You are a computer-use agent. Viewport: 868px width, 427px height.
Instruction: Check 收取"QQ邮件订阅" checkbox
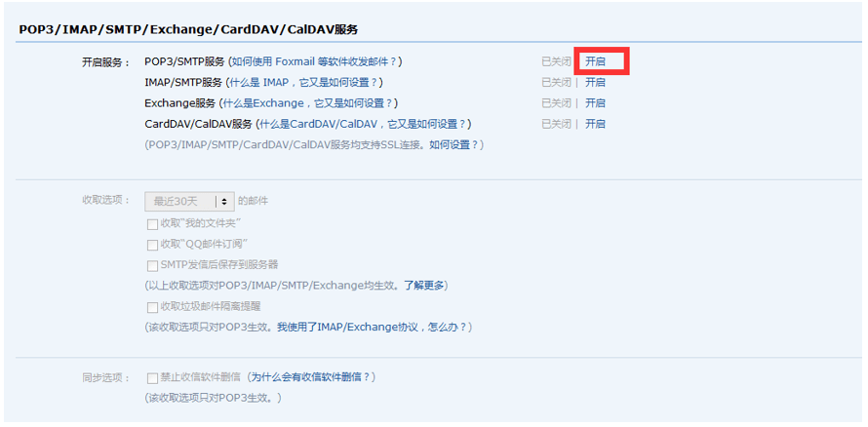click(x=152, y=245)
